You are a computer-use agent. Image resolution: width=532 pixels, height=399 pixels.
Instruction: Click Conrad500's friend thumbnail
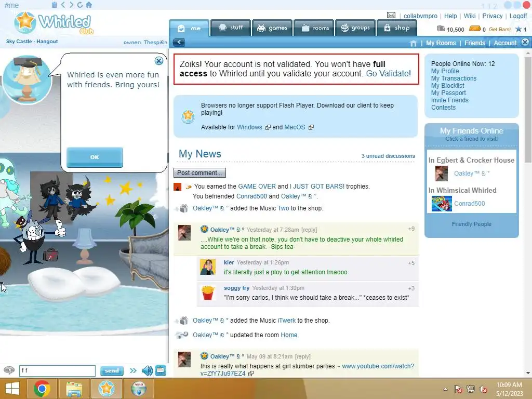coord(442,204)
